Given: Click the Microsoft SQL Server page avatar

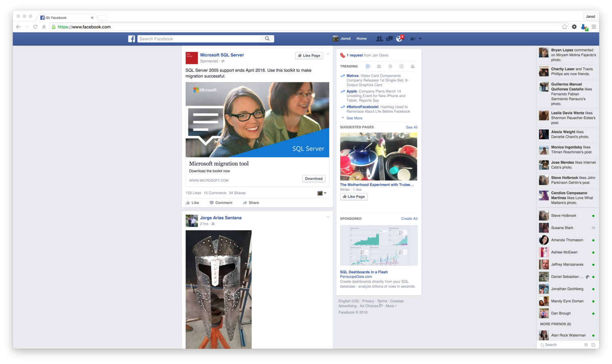Looking at the screenshot, I should tap(192, 58).
